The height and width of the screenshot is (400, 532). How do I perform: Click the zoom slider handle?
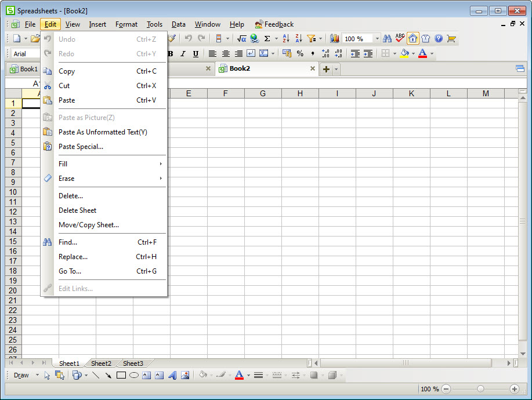pyautogui.click(x=480, y=389)
